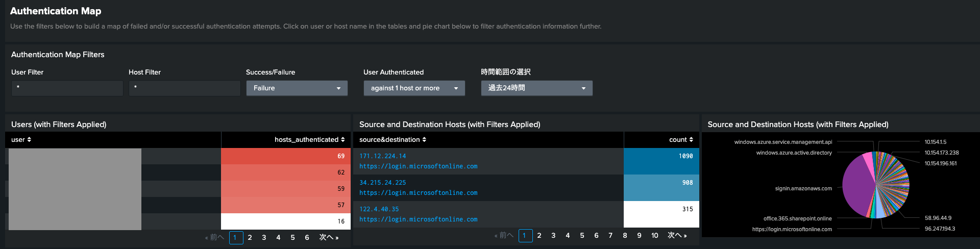Click pie legend windows.azure.service.management.api
This screenshot has height=249, width=980.
point(783,142)
